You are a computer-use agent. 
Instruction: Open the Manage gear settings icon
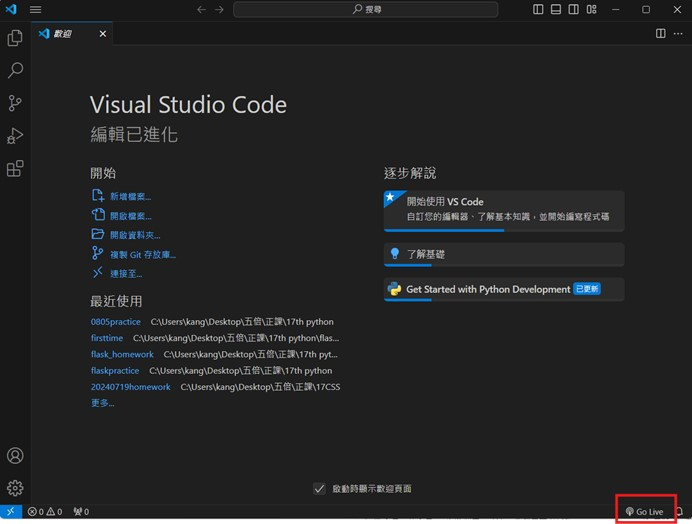click(15, 488)
